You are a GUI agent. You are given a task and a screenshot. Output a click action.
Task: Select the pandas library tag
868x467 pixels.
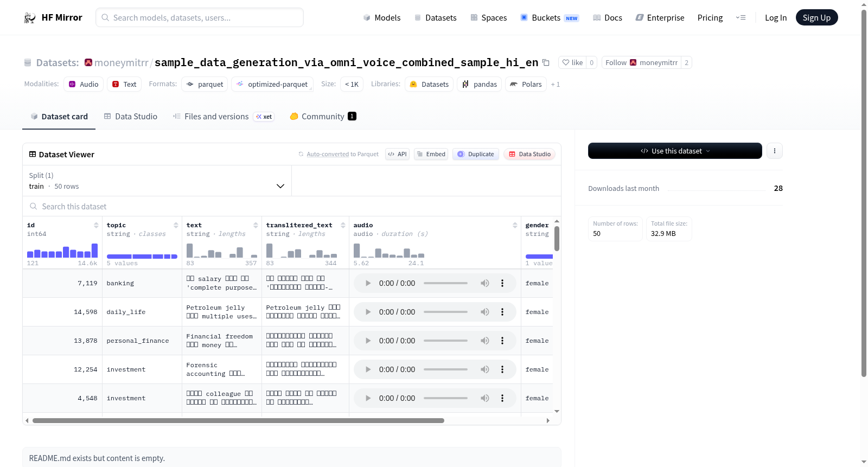(480, 85)
